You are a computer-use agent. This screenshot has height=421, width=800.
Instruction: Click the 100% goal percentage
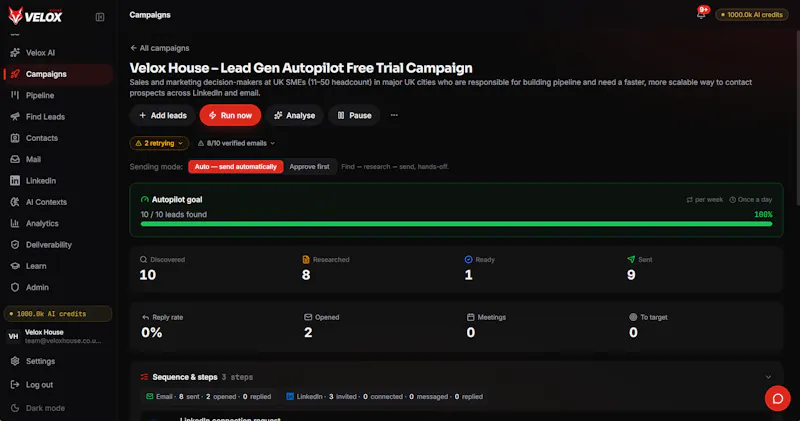tap(763, 215)
